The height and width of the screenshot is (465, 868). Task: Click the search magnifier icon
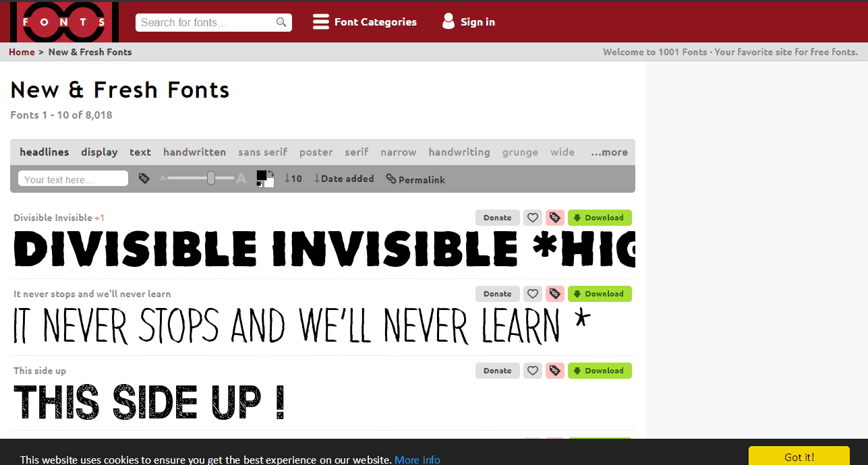click(281, 22)
